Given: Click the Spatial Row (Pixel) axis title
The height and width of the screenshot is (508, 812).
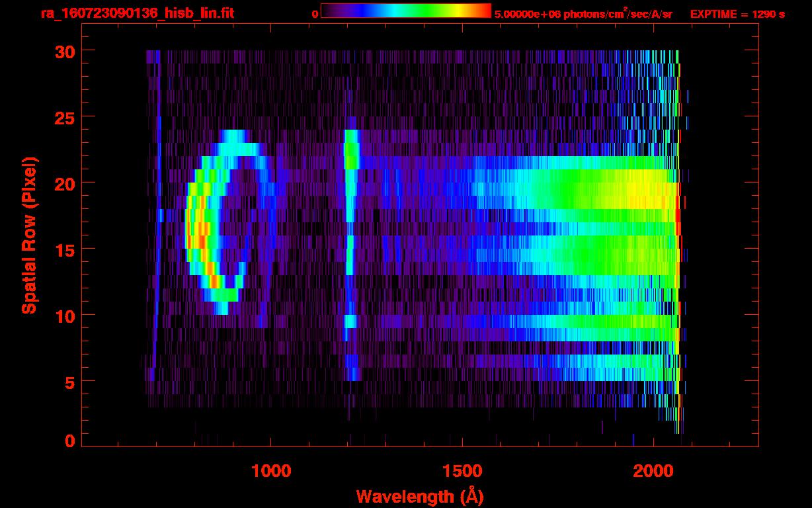Looking at the screenshot, I should (28, 235).
